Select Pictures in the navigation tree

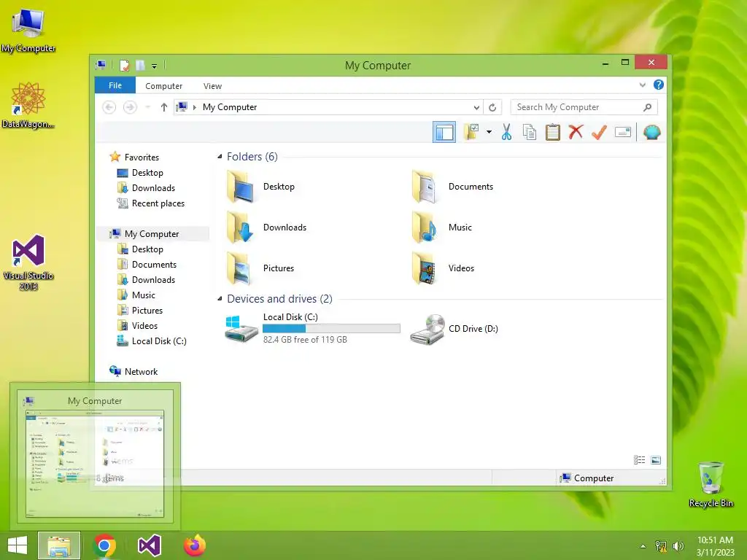click(x=139, y=310)
